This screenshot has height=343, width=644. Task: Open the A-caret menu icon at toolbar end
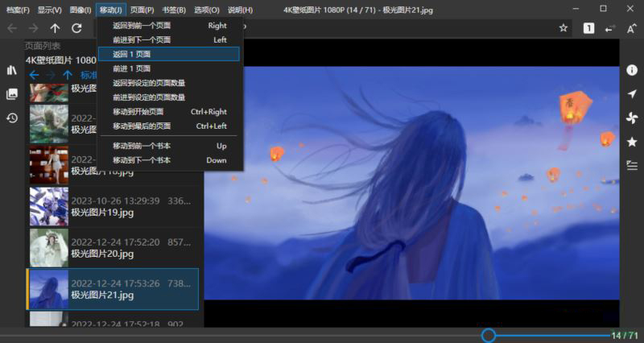click(632, 28)
